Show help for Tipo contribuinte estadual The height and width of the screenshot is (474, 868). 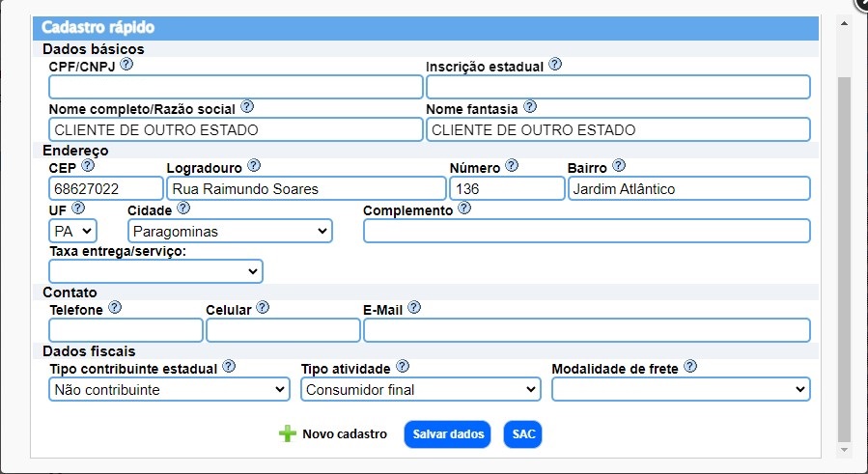[x=229, y=366]
